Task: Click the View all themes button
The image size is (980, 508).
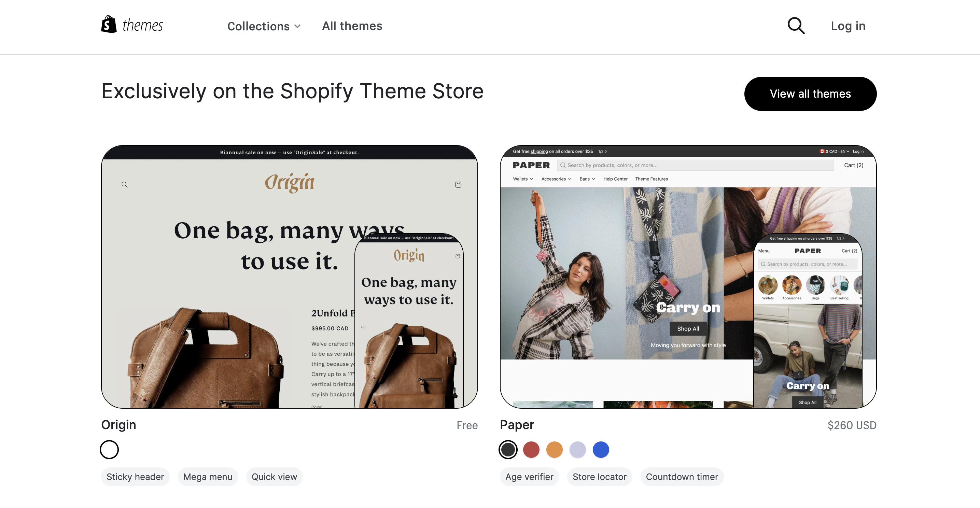Action: click(x=810, y=93)
